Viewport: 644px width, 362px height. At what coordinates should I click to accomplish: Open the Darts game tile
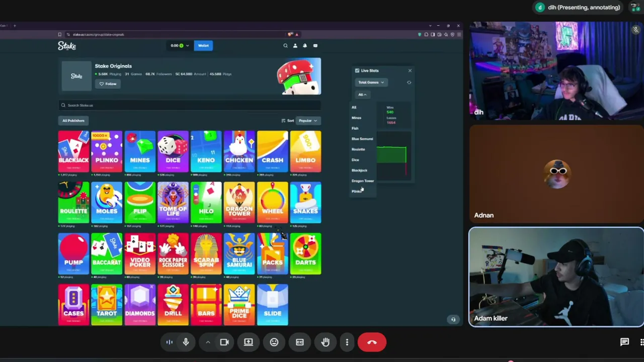click(306, 254)
